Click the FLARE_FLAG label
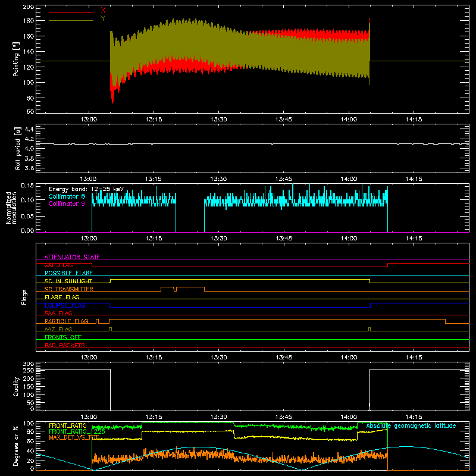Screen dimensions: 476x476 coord(62,297)
